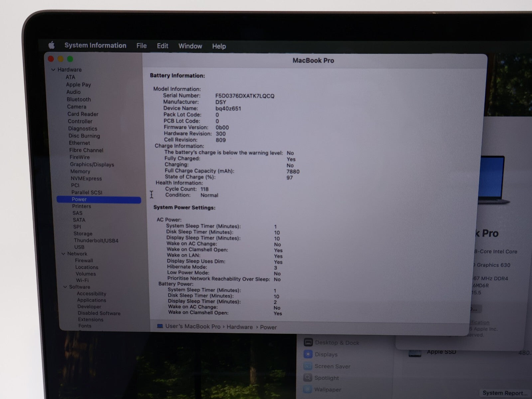Screen dimensions: 532x399
Task: Click the Cycle Count value 118
Action: pyautogui.click(x=204, y=189)
